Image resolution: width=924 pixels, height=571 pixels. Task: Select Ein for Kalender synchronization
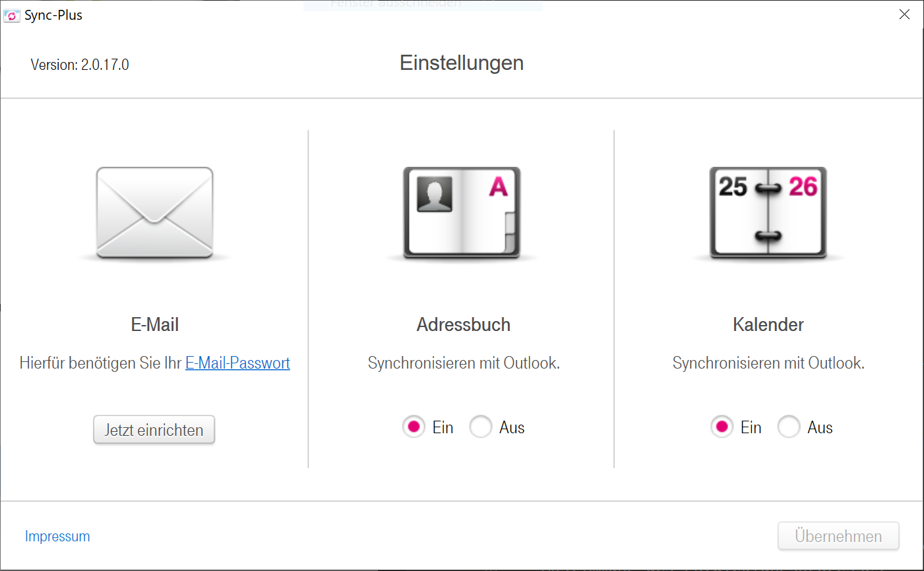click(722, 427)
